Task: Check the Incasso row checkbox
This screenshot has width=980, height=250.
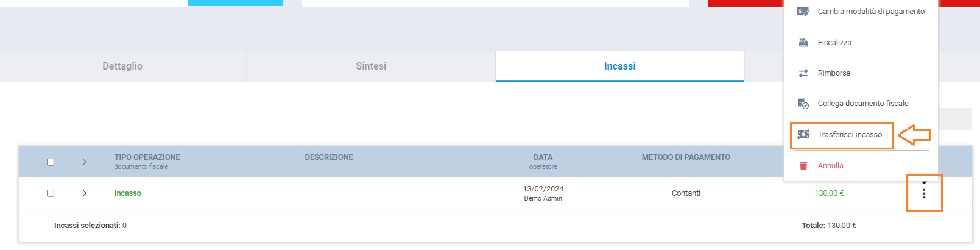Action: click(51, 193)
